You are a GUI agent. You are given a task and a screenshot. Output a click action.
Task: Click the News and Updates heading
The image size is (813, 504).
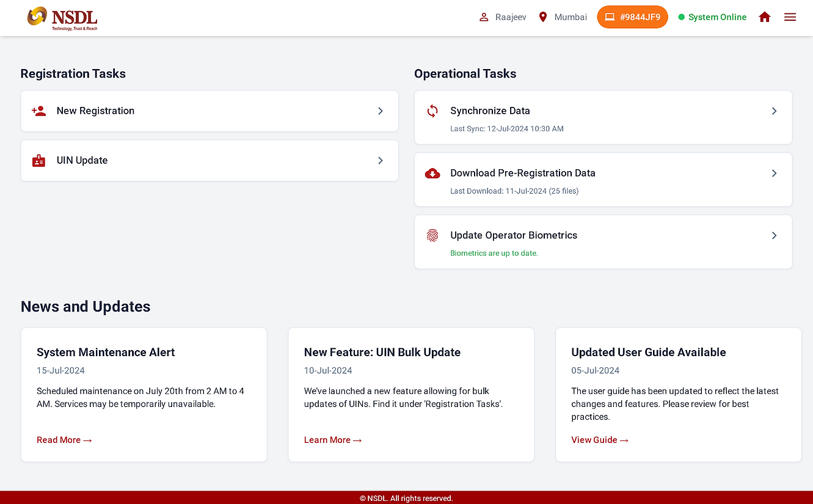coord(86,307)
